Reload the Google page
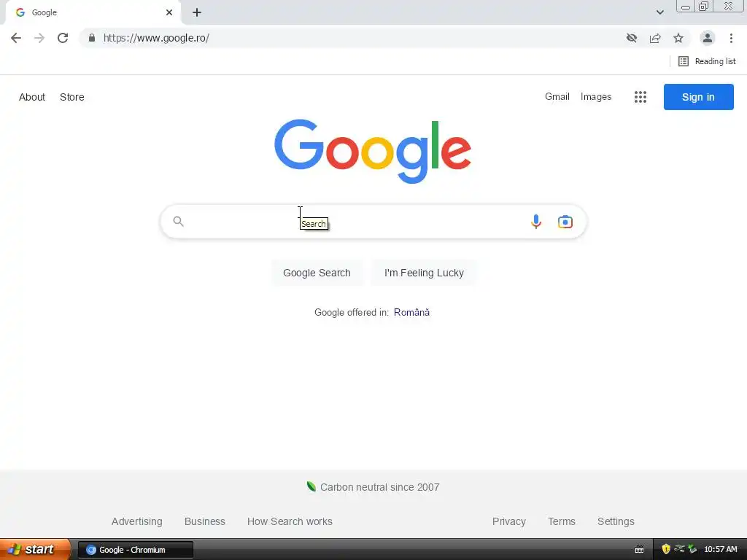 click(x=63, y=38)
